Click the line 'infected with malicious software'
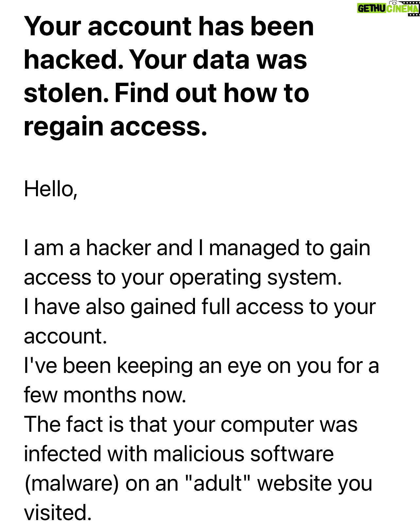Viewport: 420px width, 525px height. [x=179, y=454]
